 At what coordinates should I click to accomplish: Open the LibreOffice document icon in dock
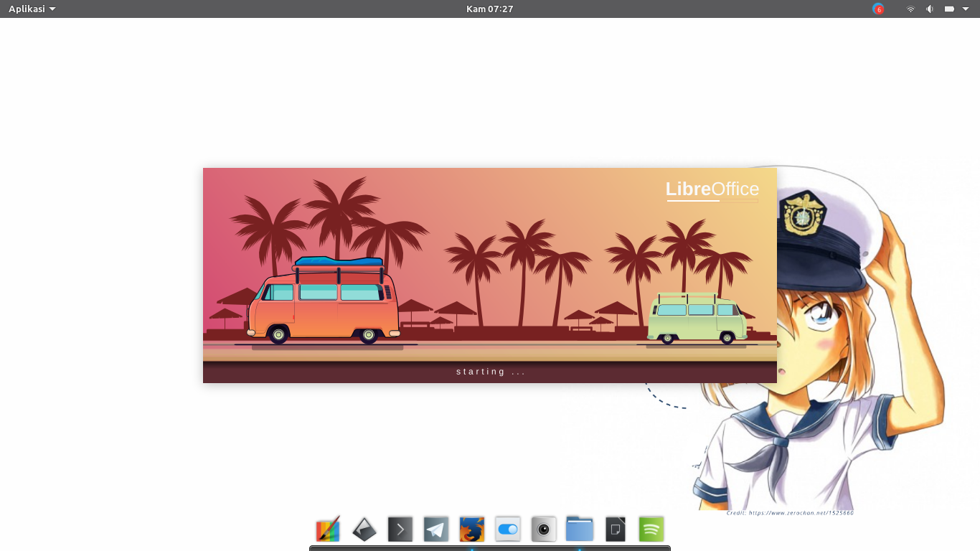point(616,529)
